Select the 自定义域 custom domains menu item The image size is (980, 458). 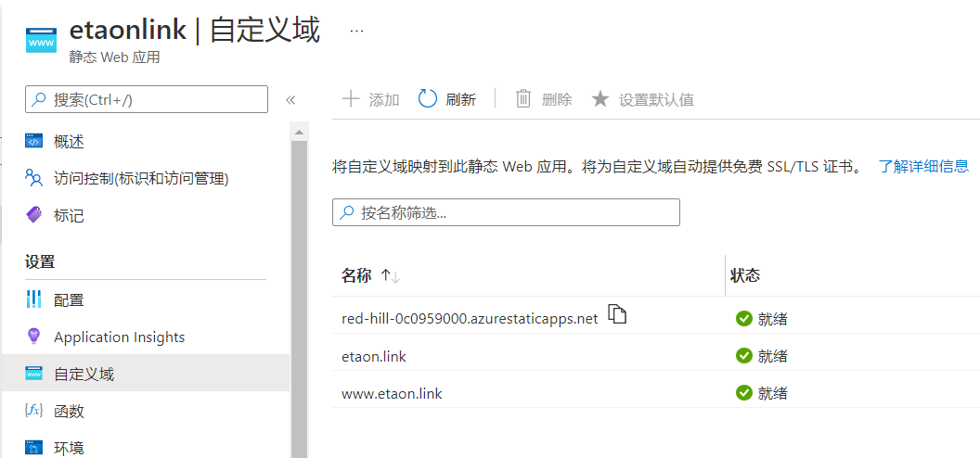145,374
